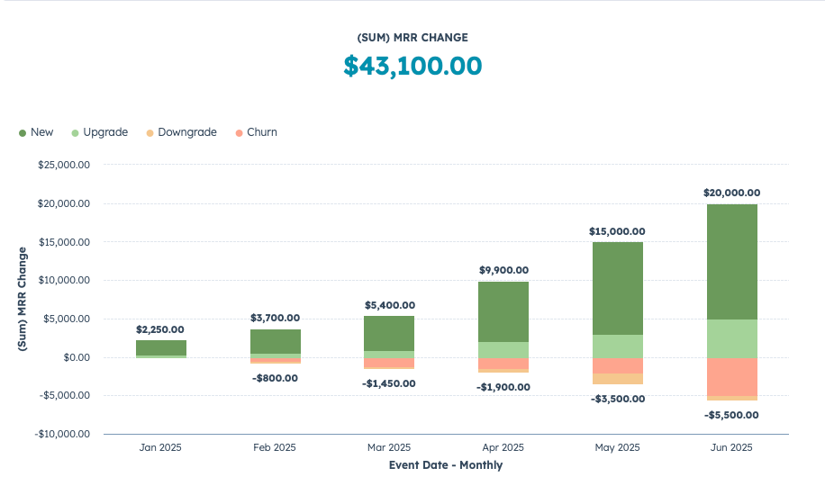This screenshot has width=825, height=504.
Task: Click the dark green New legend dot
Action: [x=23, y=133]
